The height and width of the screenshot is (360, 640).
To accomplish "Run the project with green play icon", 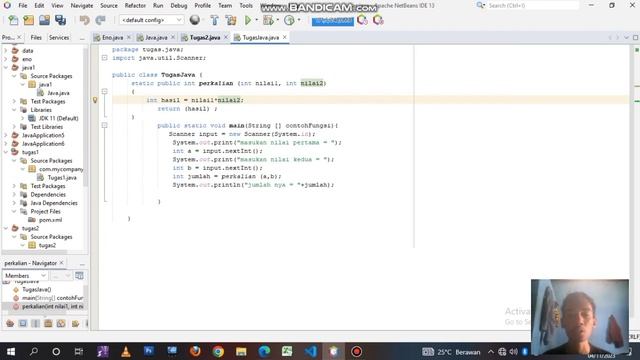I will coord(248,20).
